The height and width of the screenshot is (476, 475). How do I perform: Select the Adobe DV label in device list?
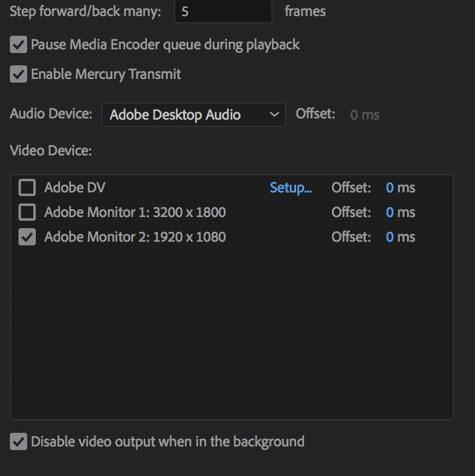[75, 187]
